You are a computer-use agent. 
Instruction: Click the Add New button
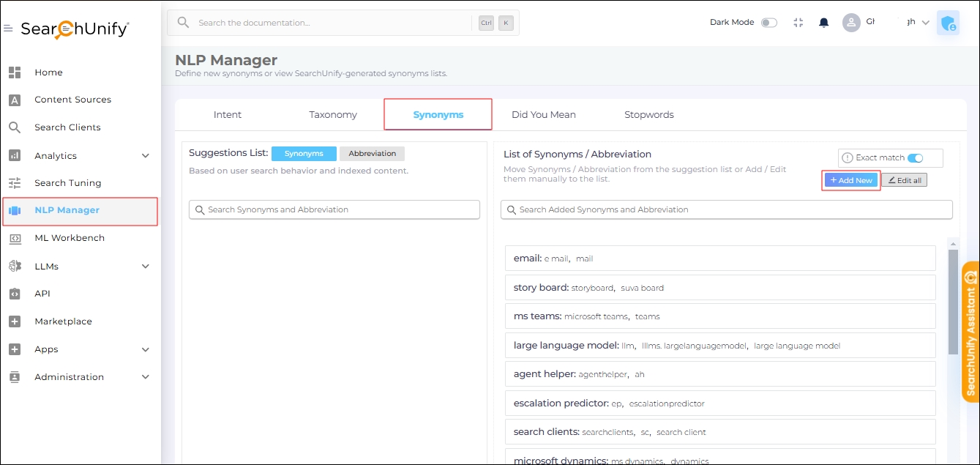coord(851,180)
